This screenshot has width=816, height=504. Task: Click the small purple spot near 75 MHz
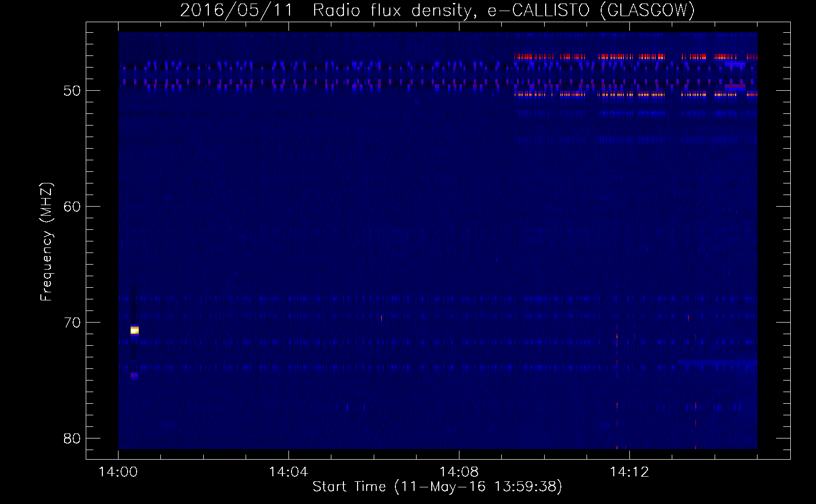point(134,375)
